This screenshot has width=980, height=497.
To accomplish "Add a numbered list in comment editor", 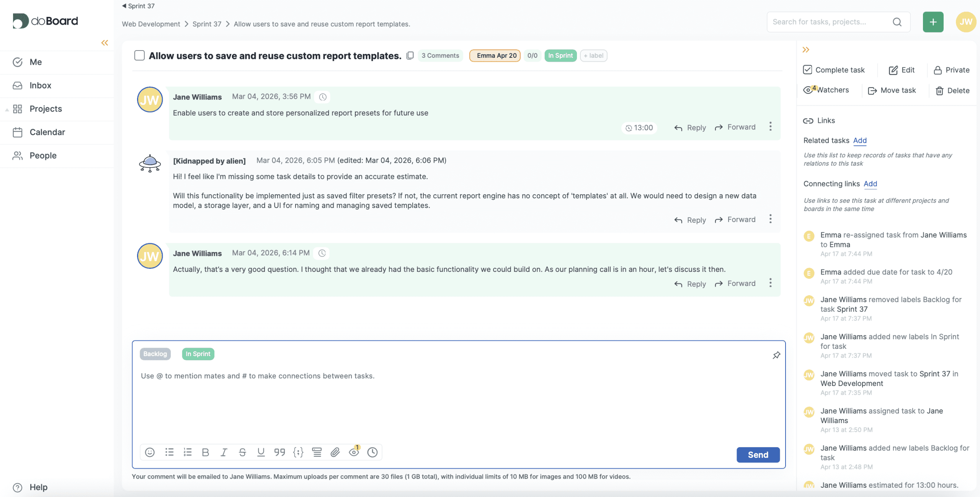I will (188, 452).
